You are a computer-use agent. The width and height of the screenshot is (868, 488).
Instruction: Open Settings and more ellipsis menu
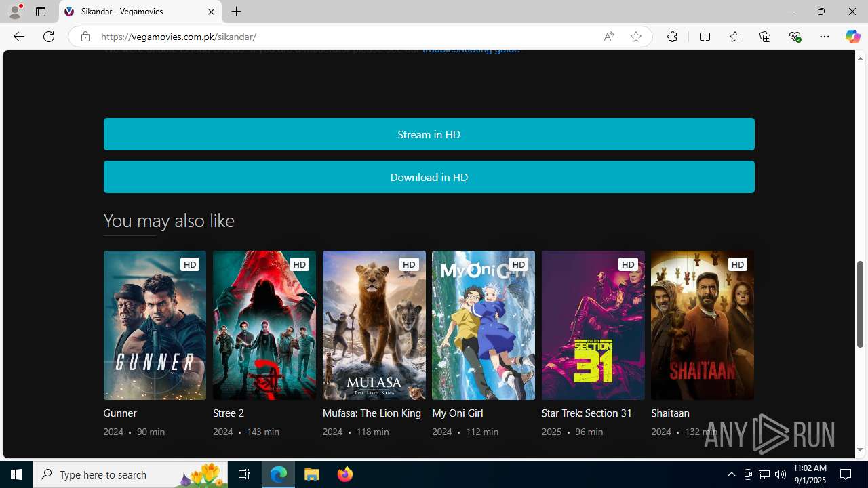825,37
